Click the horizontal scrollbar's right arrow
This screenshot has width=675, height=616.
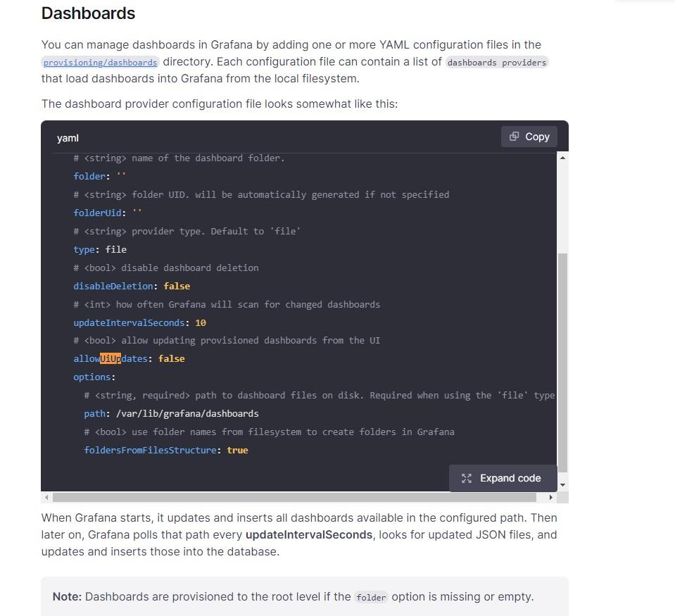pos(550,497)
